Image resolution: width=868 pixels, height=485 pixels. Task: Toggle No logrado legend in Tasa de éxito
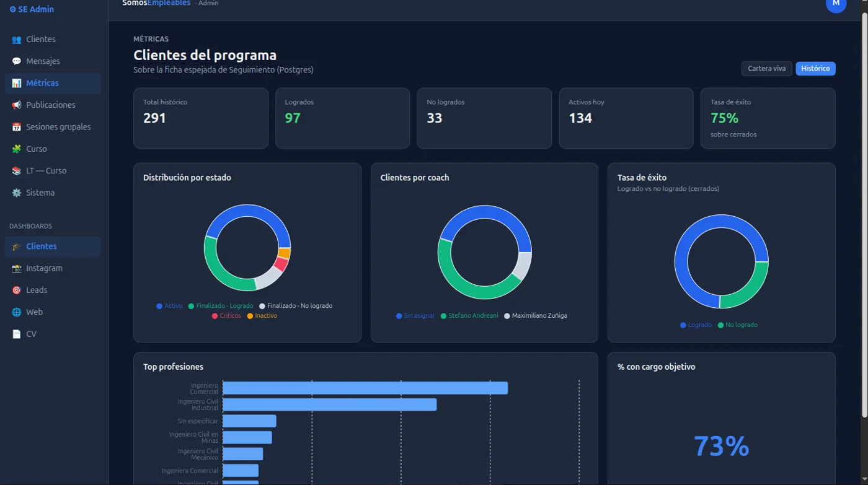click(x=738, y=325)
